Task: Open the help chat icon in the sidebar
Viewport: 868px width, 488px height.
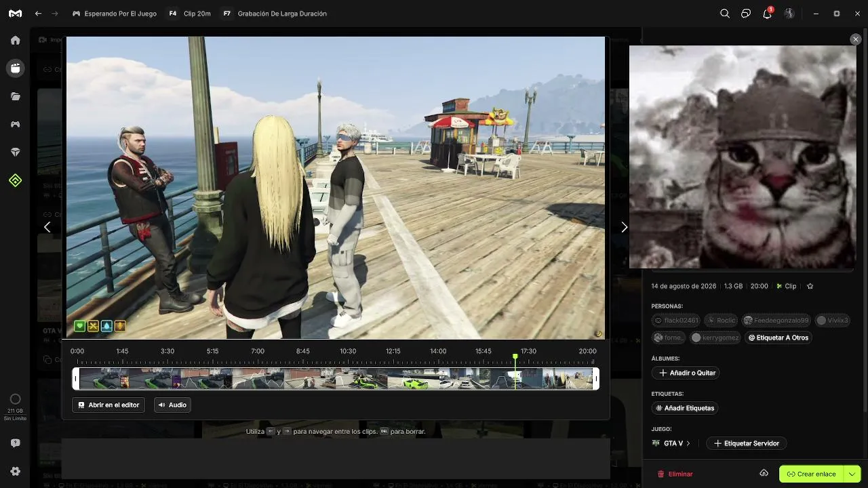Action: [x=15, y=443]
